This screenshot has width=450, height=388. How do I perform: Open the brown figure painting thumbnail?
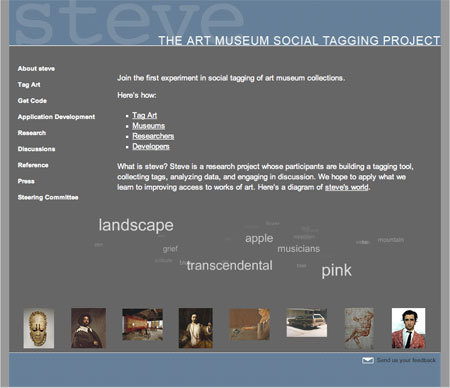pos(250,324)
